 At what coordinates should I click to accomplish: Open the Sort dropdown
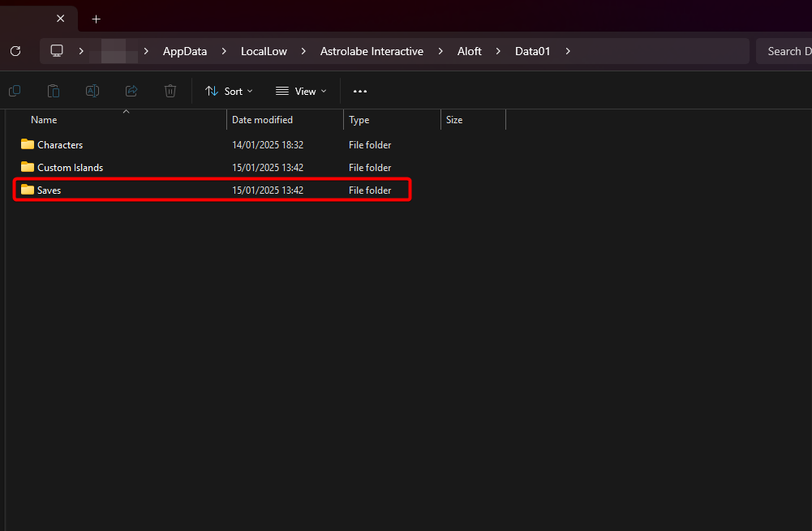click(228, 91)
